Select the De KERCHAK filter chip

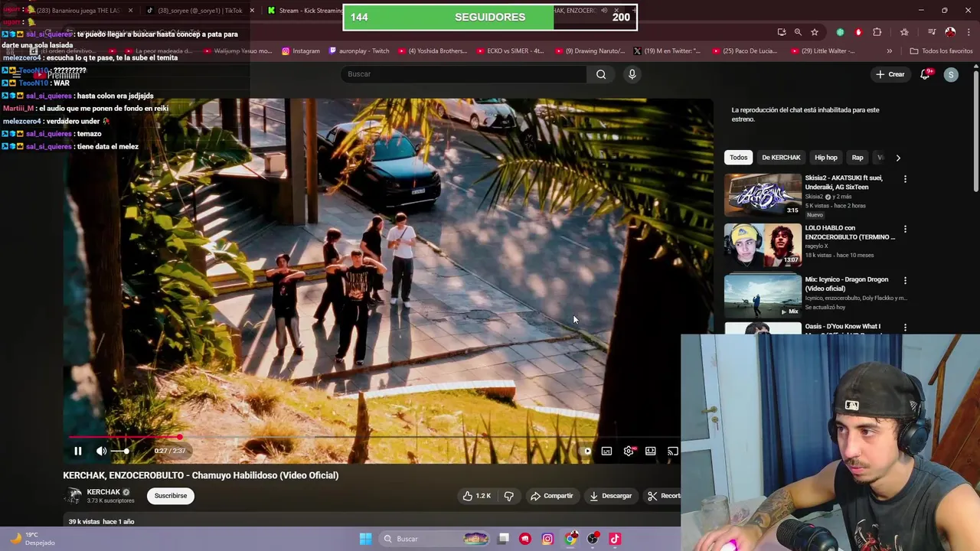pyautogui.click(x=781, y=158)
